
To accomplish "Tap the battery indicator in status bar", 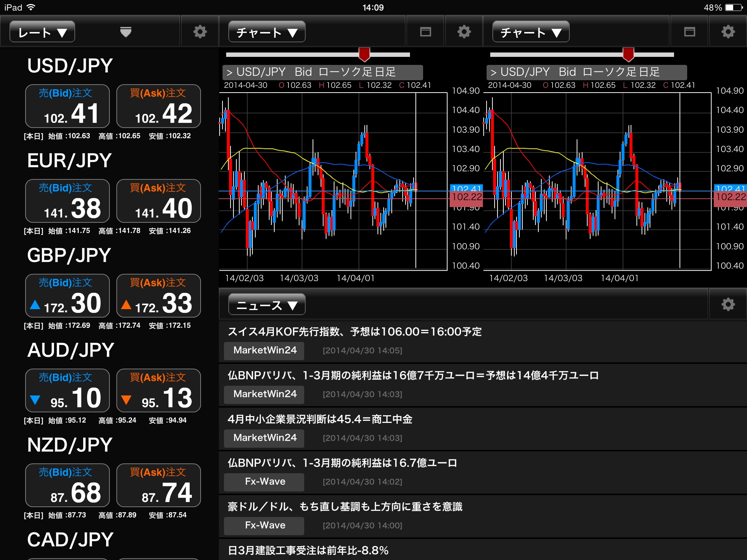I will [x=734, y=8].
